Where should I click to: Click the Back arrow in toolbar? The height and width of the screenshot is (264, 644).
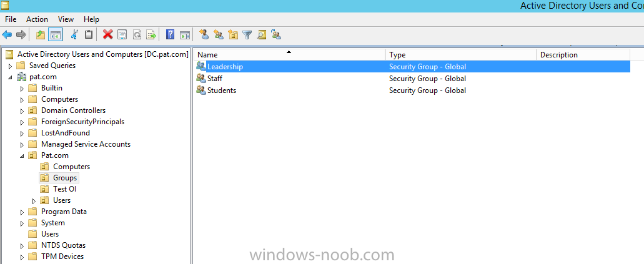coord(7,35)
